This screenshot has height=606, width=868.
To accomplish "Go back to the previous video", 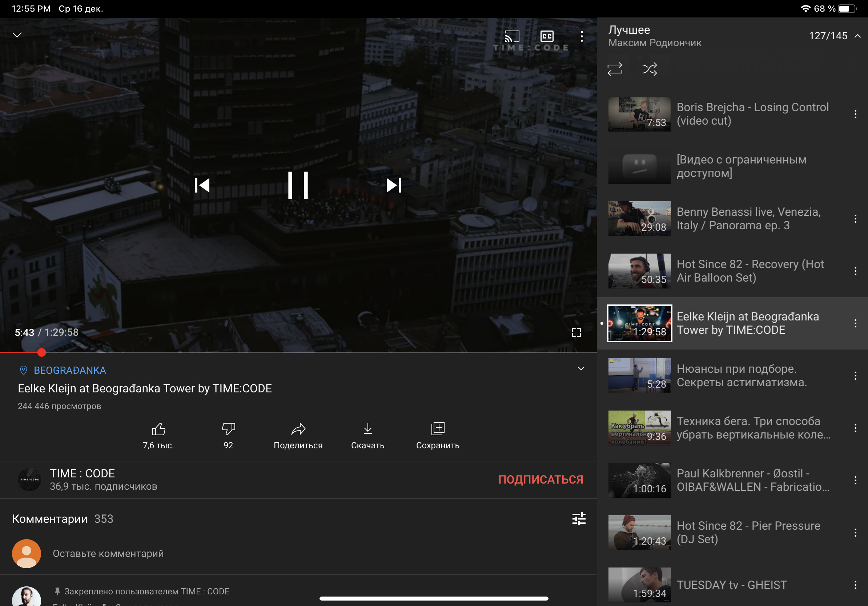I will pyautogui.click(x=202, y=185).
